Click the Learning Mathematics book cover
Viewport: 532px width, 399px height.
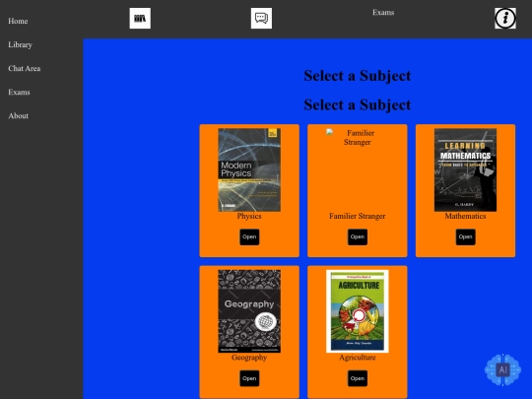click(x=465, y=170)
